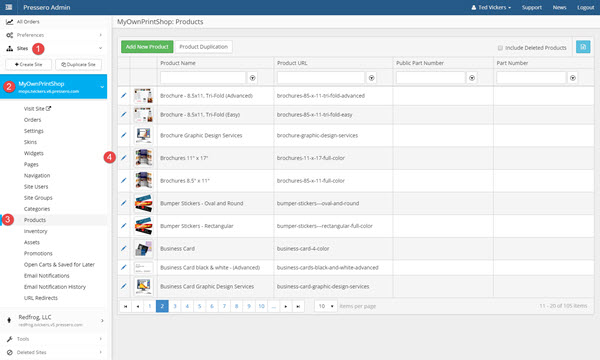Focus the Product URL filter field

(321, 78)
